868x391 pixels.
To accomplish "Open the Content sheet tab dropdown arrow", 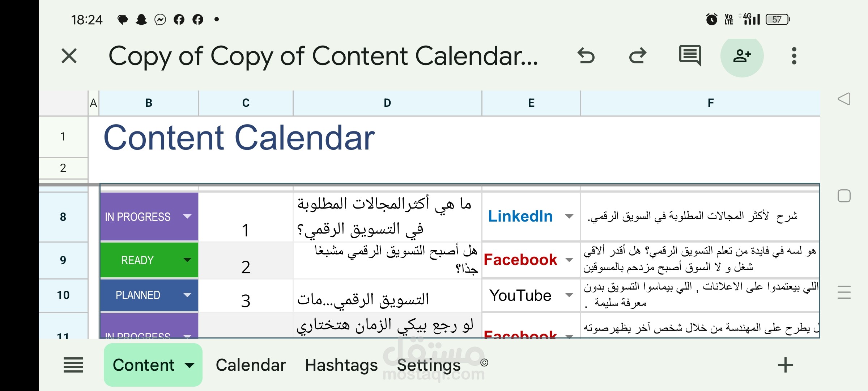I will click(x=189, y=365).
